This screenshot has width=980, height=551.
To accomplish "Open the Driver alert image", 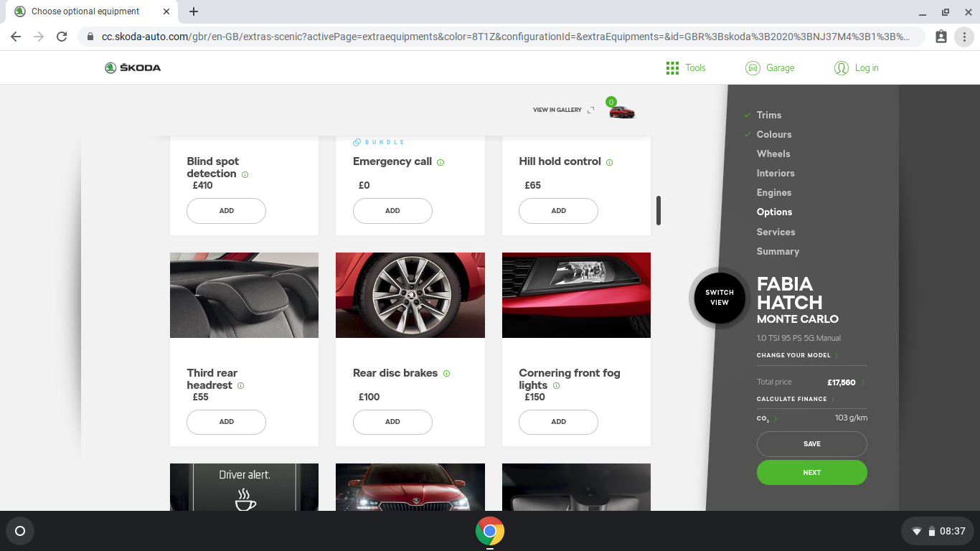I will [x=244, y=487].
